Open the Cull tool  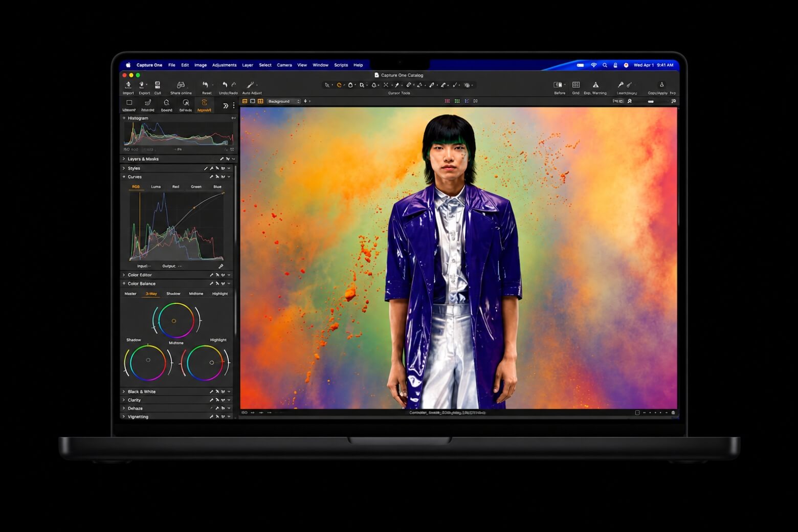[158, 85]
